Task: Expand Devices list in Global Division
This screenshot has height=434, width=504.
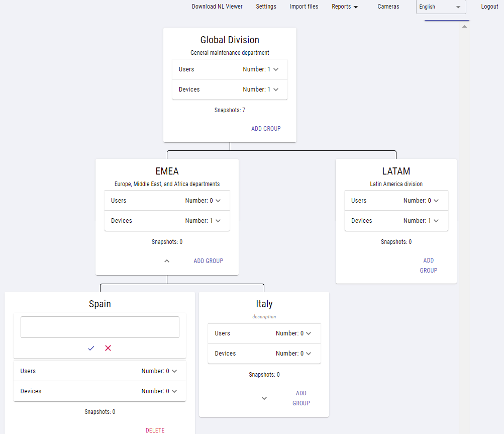Action: click(x=275, y=90)
